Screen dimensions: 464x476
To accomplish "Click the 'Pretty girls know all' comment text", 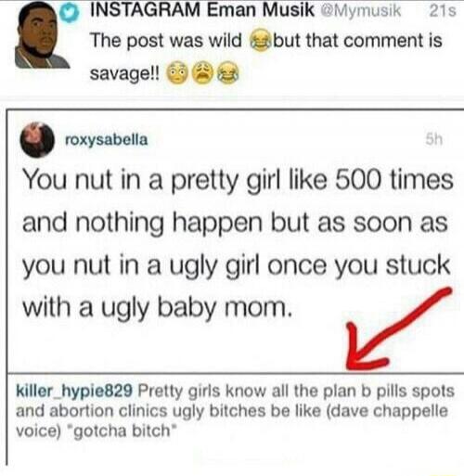I will pos(235,410).
